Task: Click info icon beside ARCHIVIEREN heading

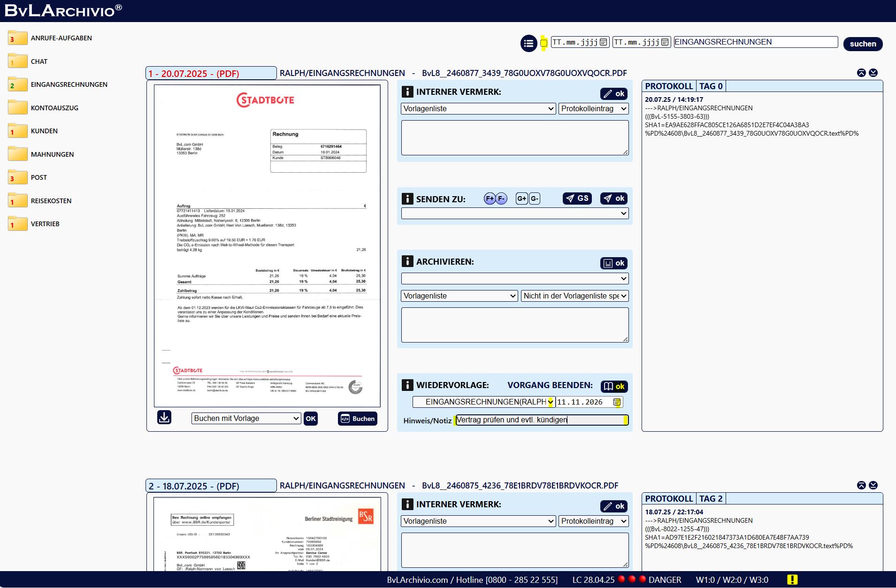Action: point(407,261)
